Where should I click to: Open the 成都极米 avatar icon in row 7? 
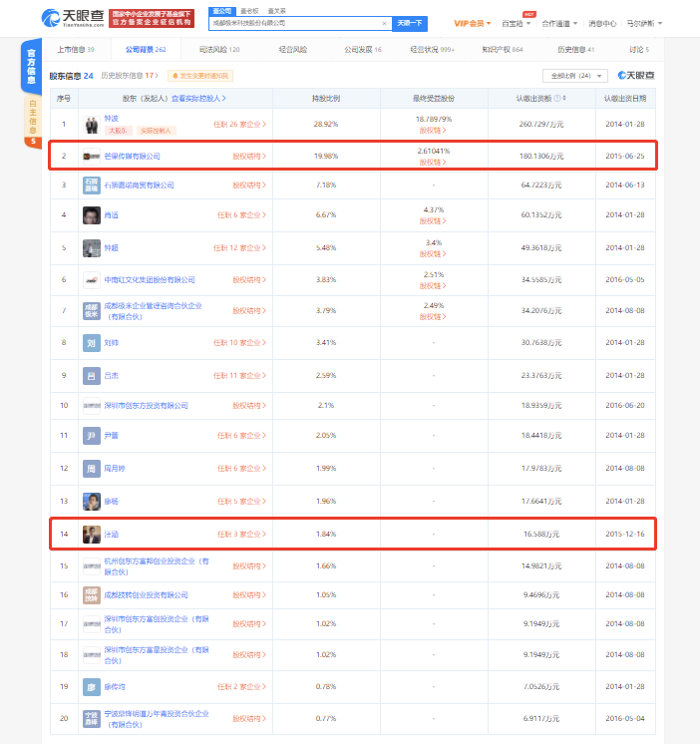tap(92, 311)
